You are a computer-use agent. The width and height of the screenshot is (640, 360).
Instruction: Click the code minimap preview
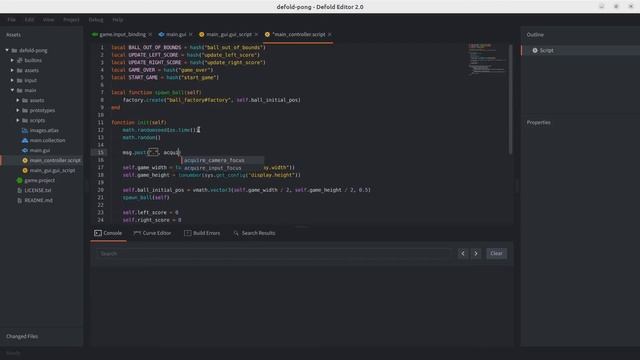point(487,59)
